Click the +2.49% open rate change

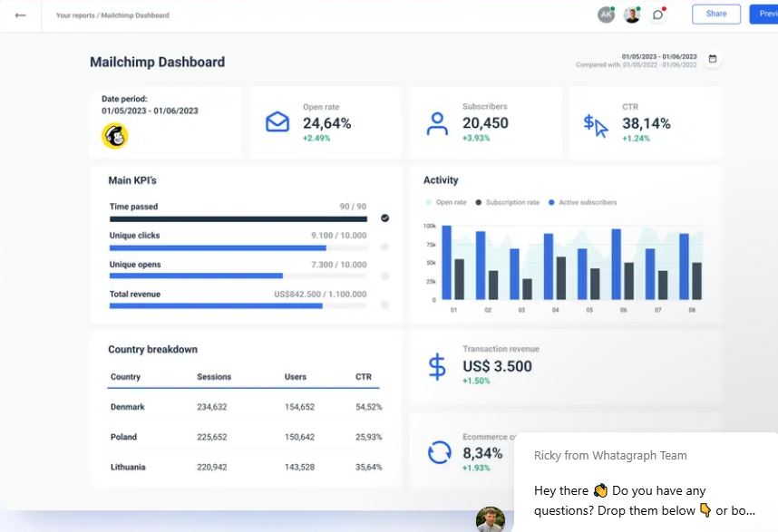(x=316, y=138)
